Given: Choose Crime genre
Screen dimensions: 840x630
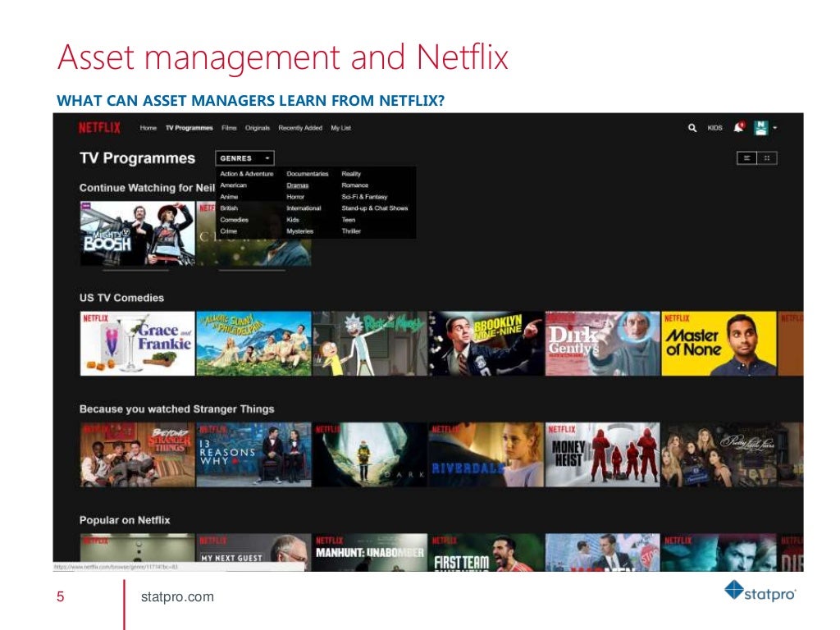Looking at the screenshot, I should click(x=228, y=231).
